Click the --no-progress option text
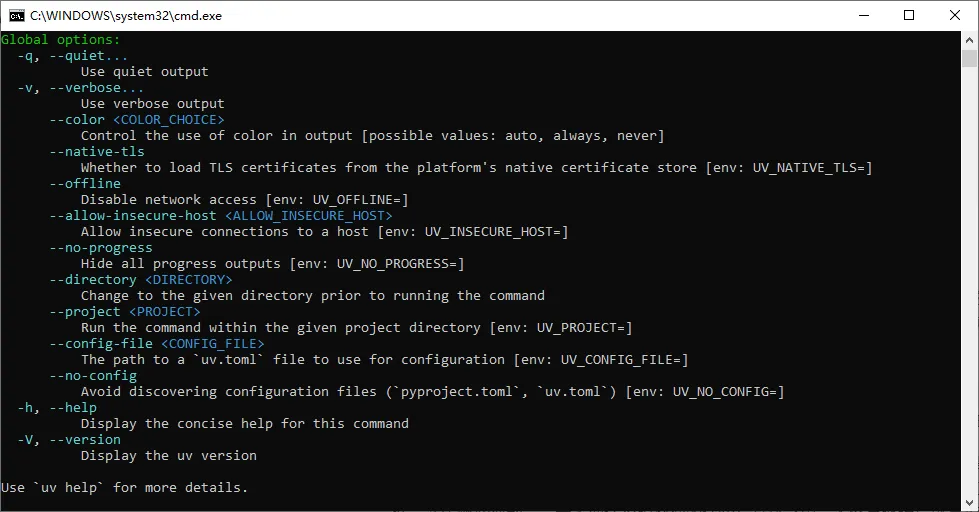 (100, 248)
